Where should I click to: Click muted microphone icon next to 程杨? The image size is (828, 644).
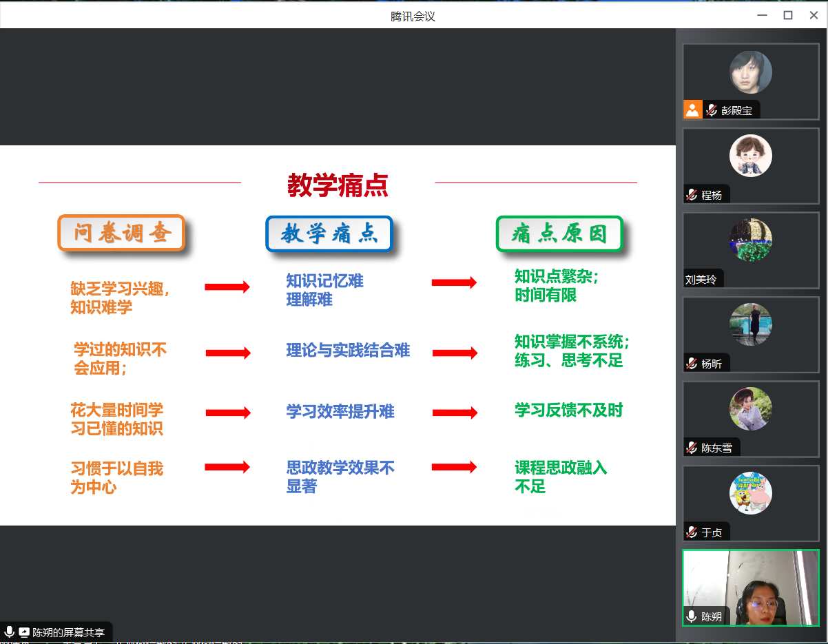coord(692,195)
